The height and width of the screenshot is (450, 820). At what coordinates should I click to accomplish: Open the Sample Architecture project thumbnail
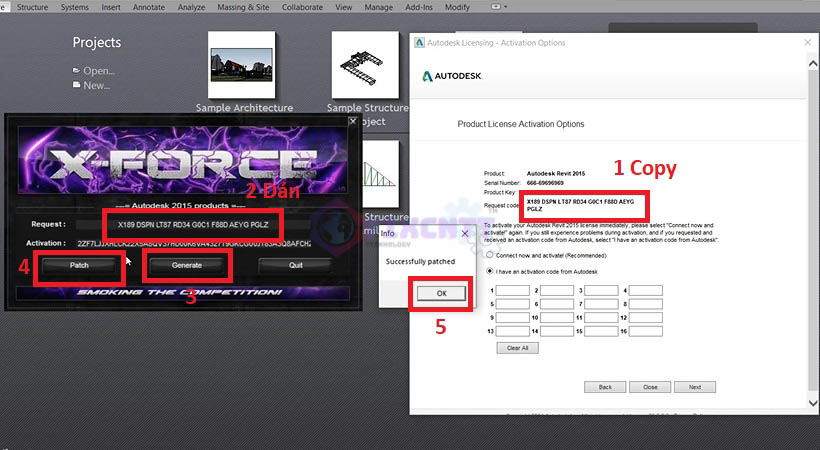click(x=241, y=65)
